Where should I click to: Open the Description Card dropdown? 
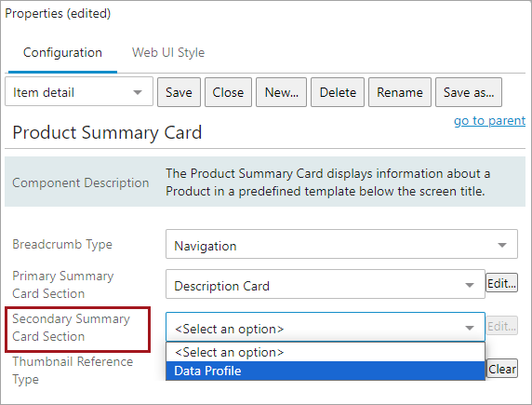[326, 284]
